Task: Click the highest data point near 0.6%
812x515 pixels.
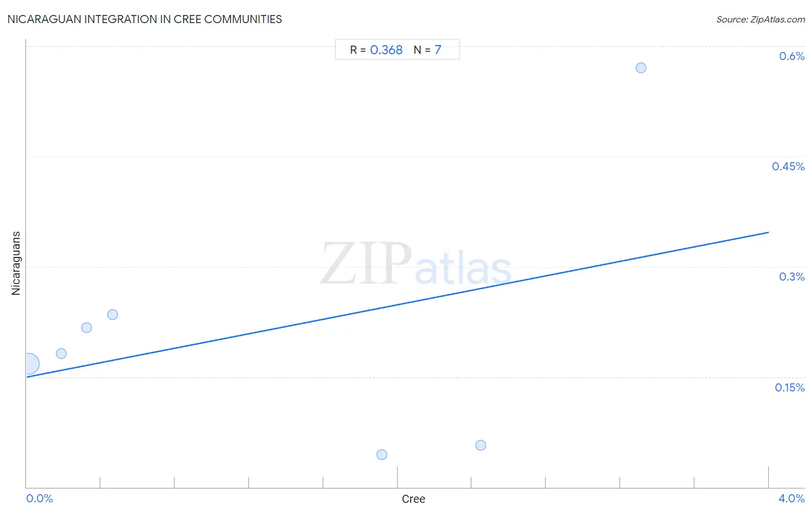Action: click(x=640, y=68)
